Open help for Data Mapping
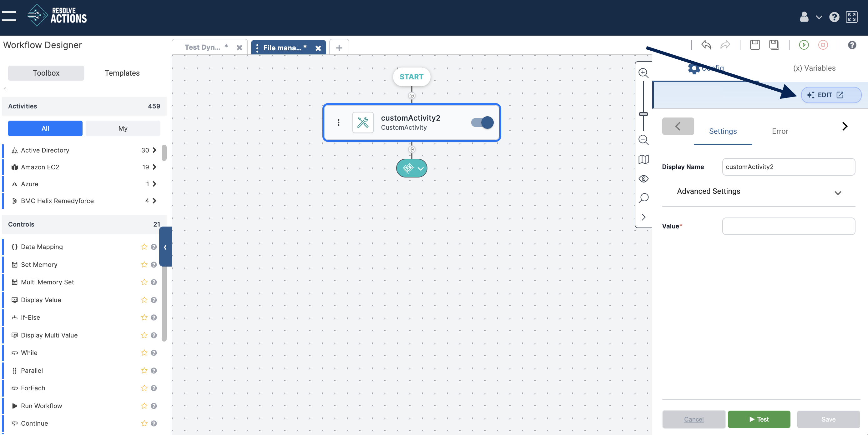Screen dimensions: 868x435 tap(154, 247)
